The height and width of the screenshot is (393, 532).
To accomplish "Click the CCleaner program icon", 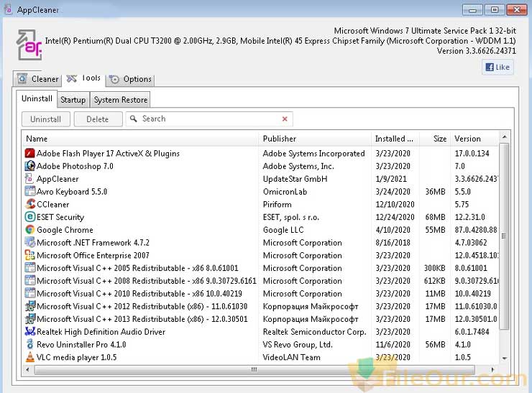I will (x=30, y=204).
